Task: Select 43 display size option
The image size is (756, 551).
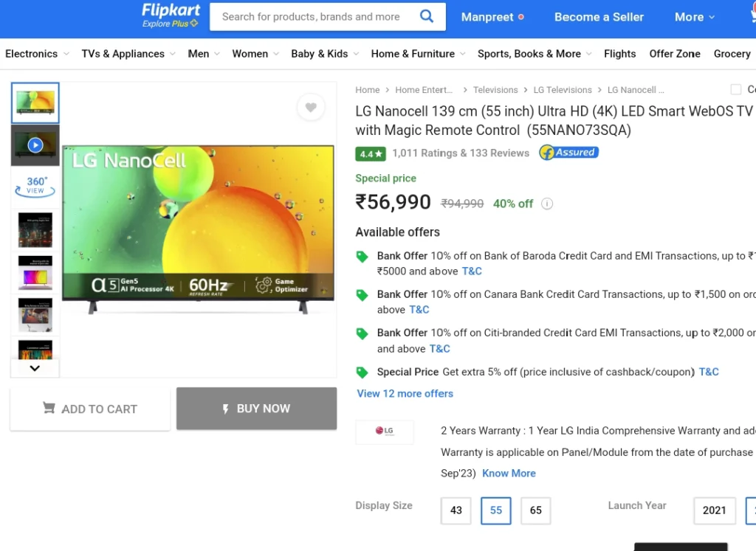Action: [456, 510]
